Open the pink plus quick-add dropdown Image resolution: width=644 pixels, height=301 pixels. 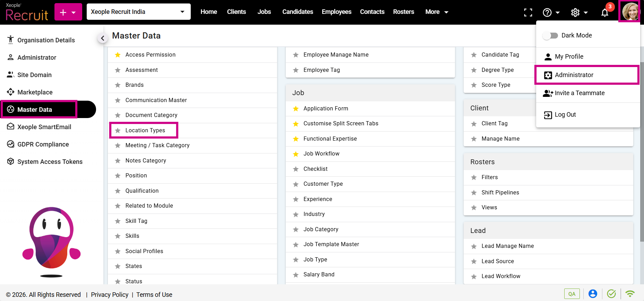pyautogui.click(x=68, y=12)
